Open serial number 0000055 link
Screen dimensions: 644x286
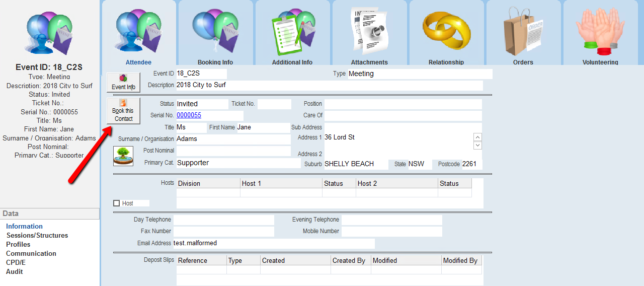click(x=189, y=115)
